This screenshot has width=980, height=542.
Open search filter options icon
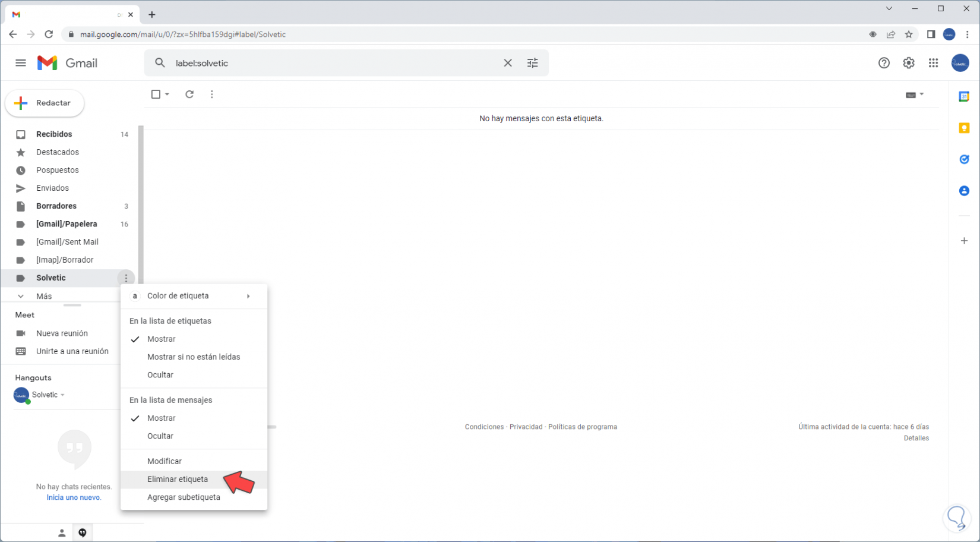click(x=533, y=63)
